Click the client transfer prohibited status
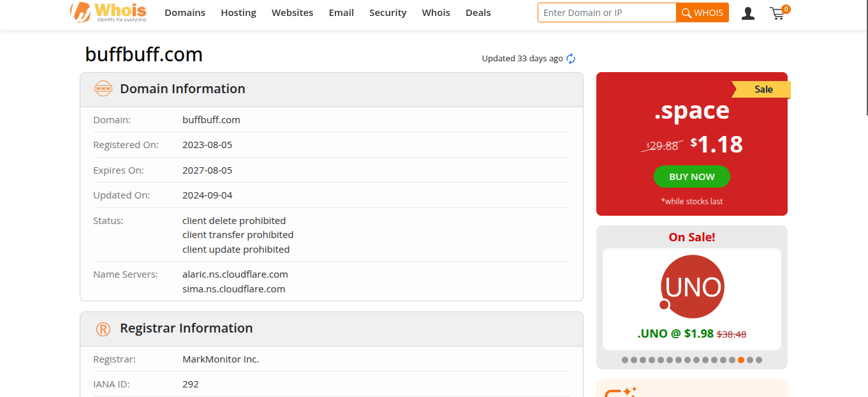Viewport: 868px width, 397px height. pyautogui.click(x=238, y=235)
